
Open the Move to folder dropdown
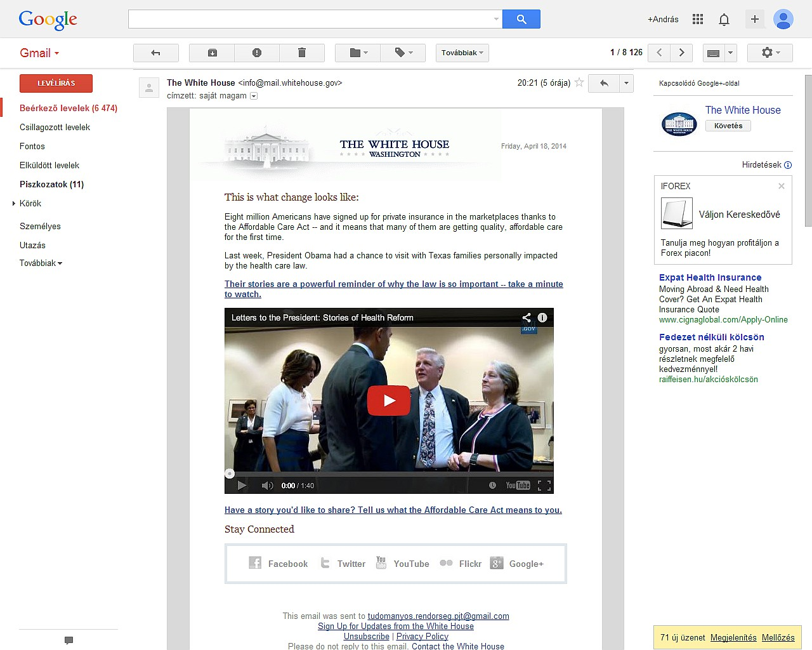[358, 53]
